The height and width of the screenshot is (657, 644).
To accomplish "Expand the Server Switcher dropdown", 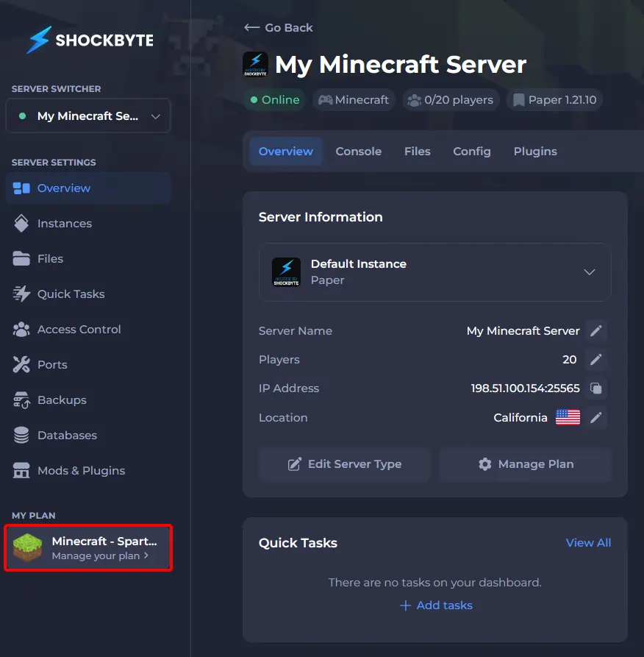I will tap(88, 116).
